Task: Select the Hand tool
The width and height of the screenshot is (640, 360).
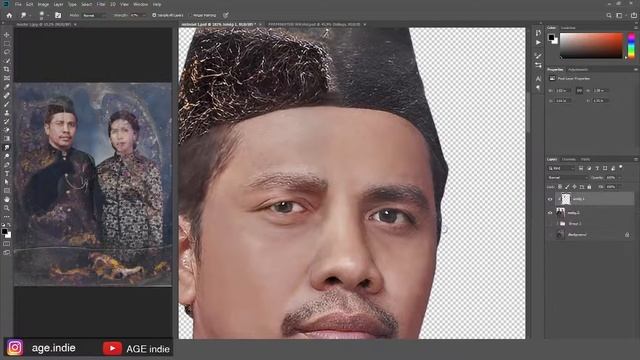Action: tap(7, 200)
